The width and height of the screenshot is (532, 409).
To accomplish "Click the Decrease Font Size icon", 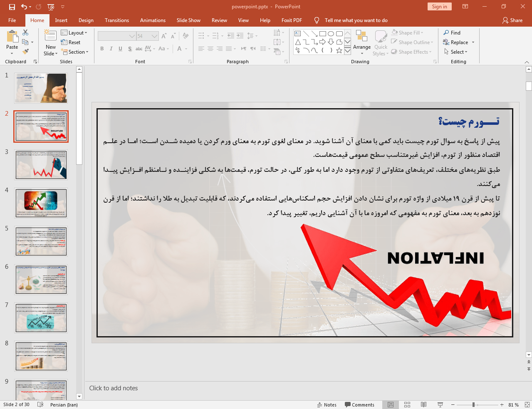I will click(173, 36).
